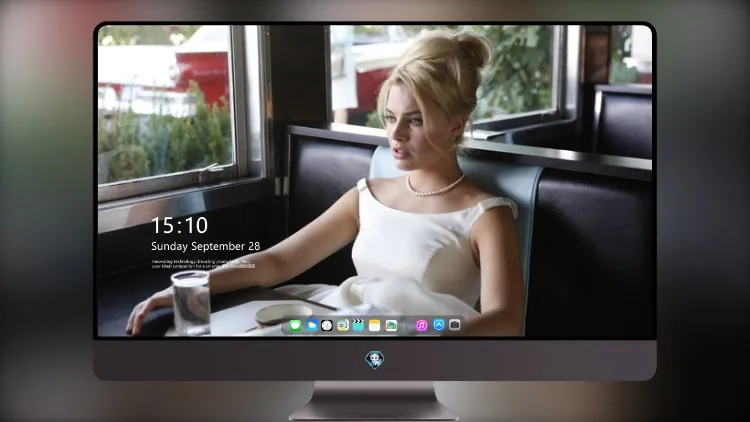Open the yellow Notes app in dock
Viewport: 750px width, 422px height.
(x=375, y=326)
